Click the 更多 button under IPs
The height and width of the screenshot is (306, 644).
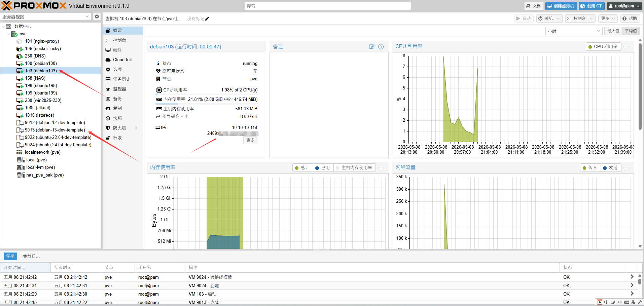point(250,140)
